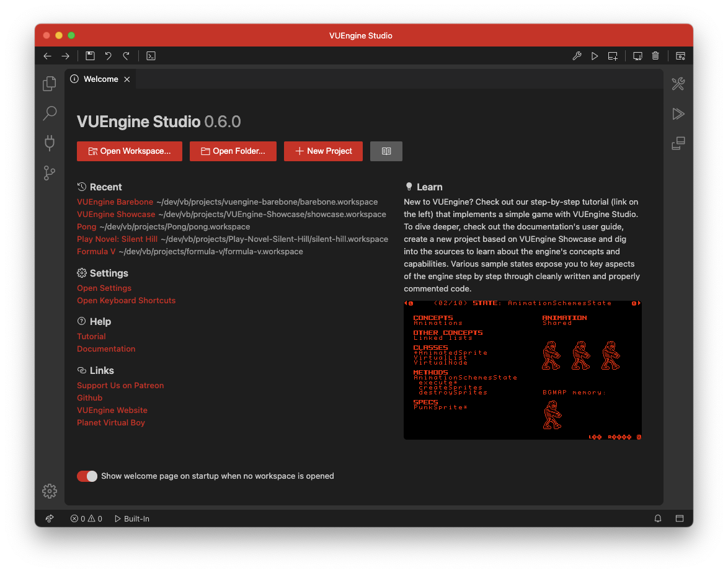Click the Build wrench icon in toolbar
Image resolution: width=728 pixels, height=573 pixels.
click(x=577, y=56)
